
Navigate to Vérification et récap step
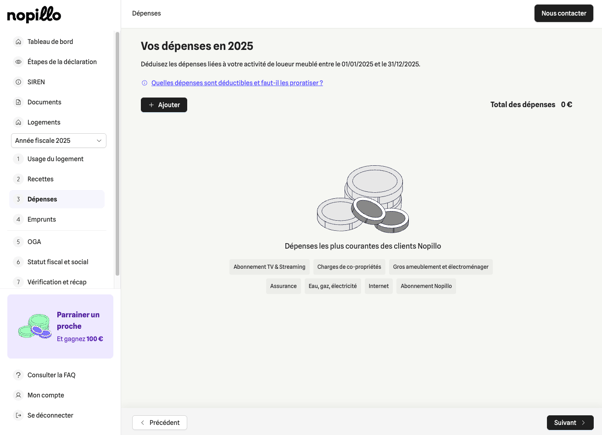[56, 282]
